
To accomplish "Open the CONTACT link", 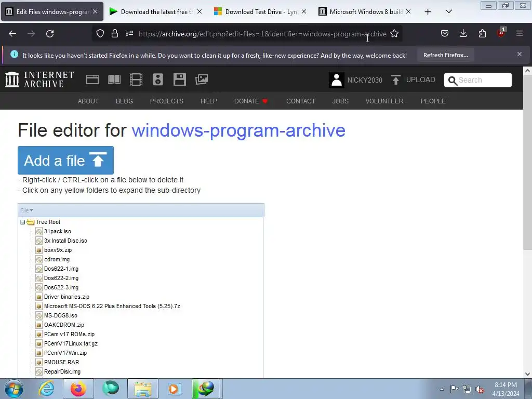I will point(301,101).
